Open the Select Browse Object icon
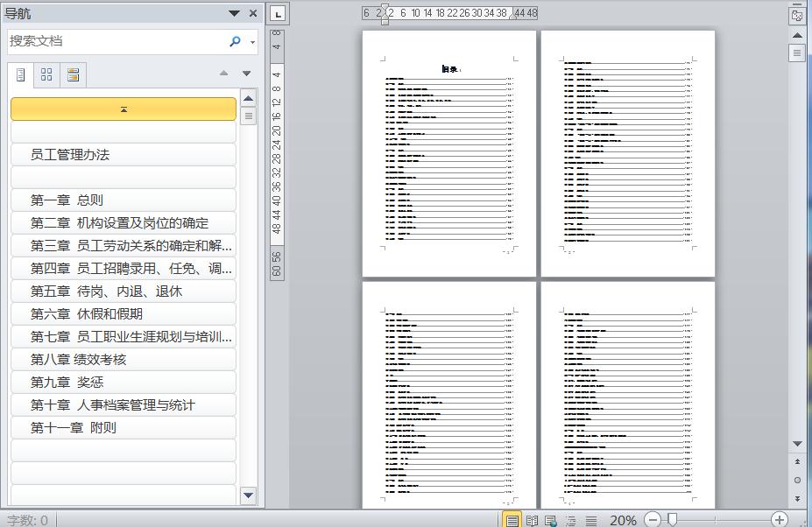Image resolution: width=812 pixels, height=527 pixels. (797, 479)
